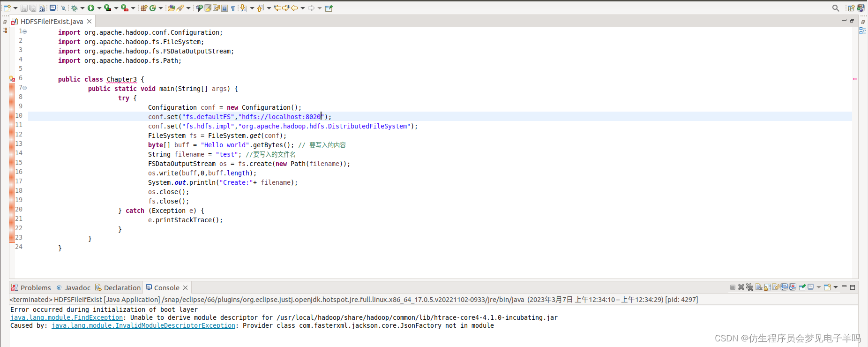Click the Open Type folder icon
868x347 pixels.
point(172,8)
